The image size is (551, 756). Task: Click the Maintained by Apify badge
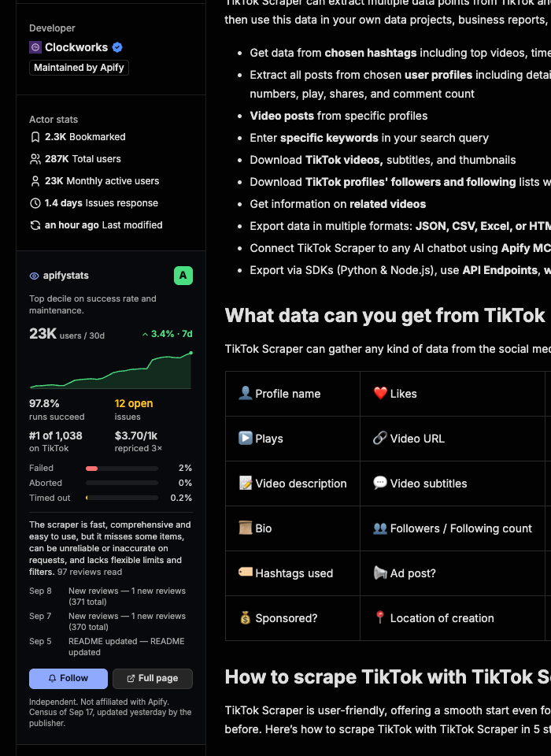click(x=79, y=68)
